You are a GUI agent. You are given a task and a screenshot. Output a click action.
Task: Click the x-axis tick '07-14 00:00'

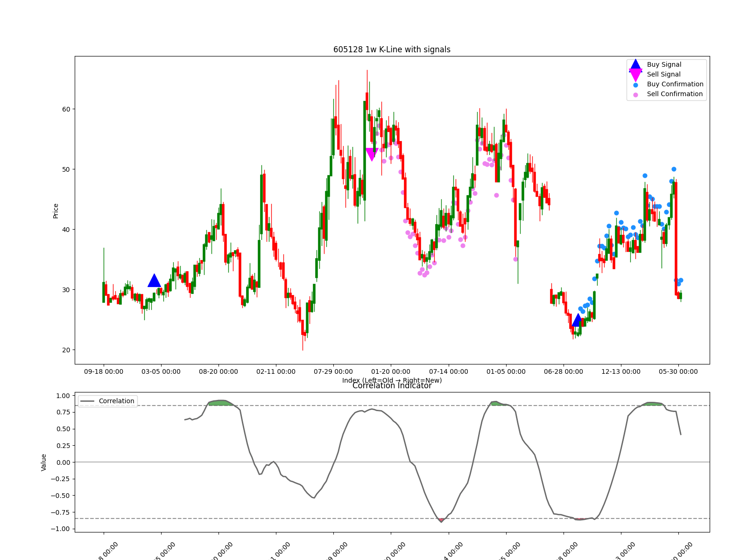coord(449,371)
